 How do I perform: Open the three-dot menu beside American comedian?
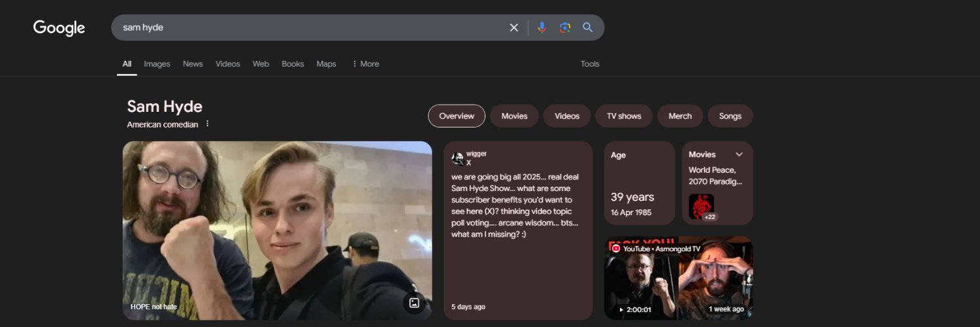208,124
